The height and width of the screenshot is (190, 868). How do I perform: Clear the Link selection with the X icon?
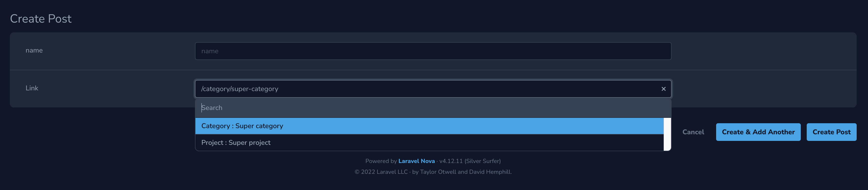pyautogui.click(x=663, y=89)
